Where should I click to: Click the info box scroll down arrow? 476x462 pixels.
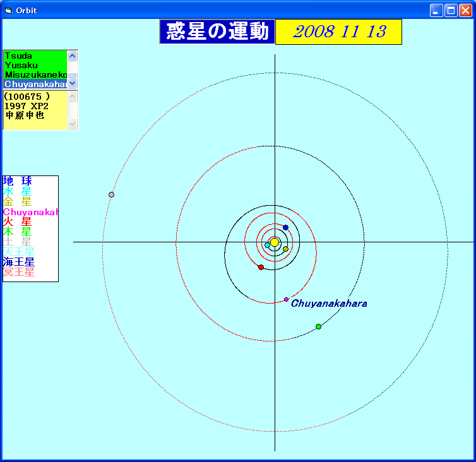72,124
